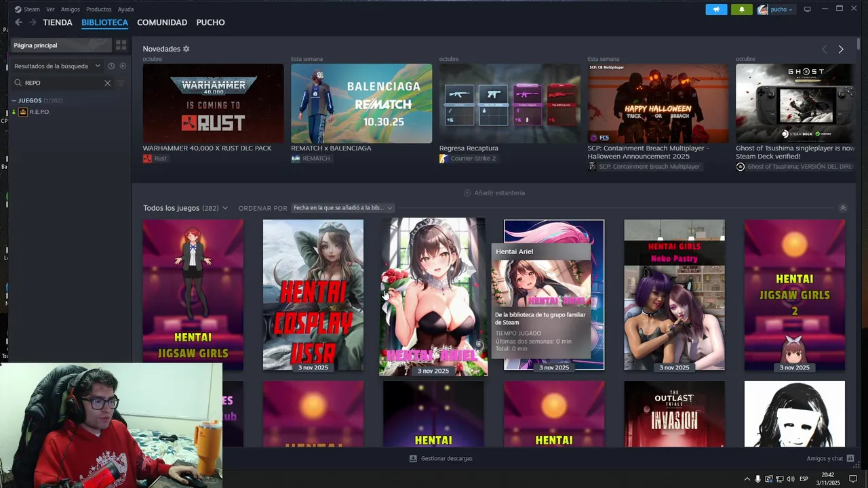
Task: Toggle the recent activity clock sort
Action: click(x=111, y=66)
